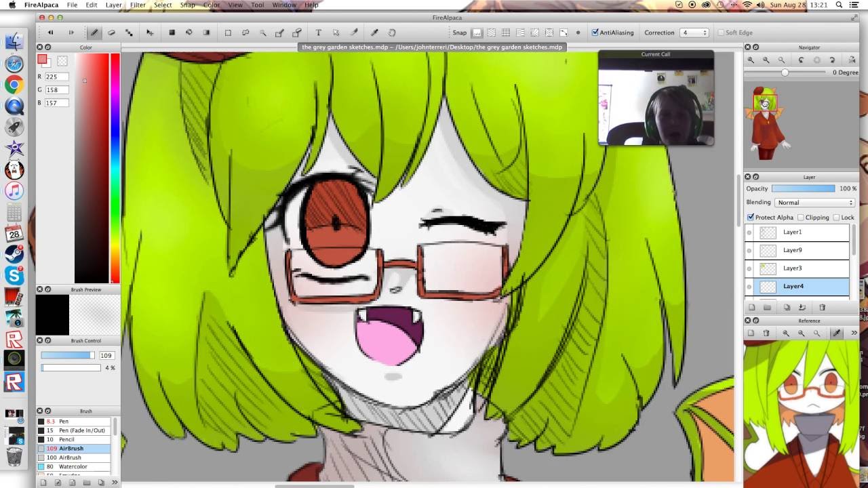Click the Redo arrow in toolbar

pos(71,33)
